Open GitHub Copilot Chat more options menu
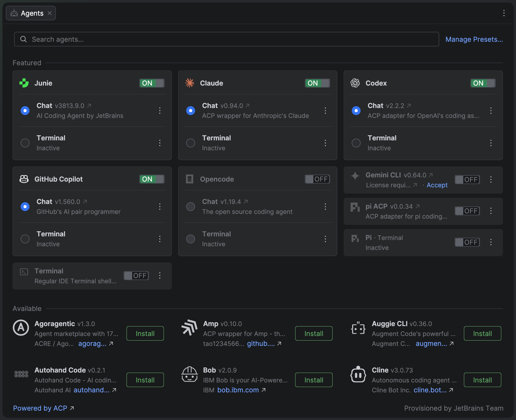Image resolution: width=516 pixels, height=420 pixels. pyautogui.click(x=160, y=207)
